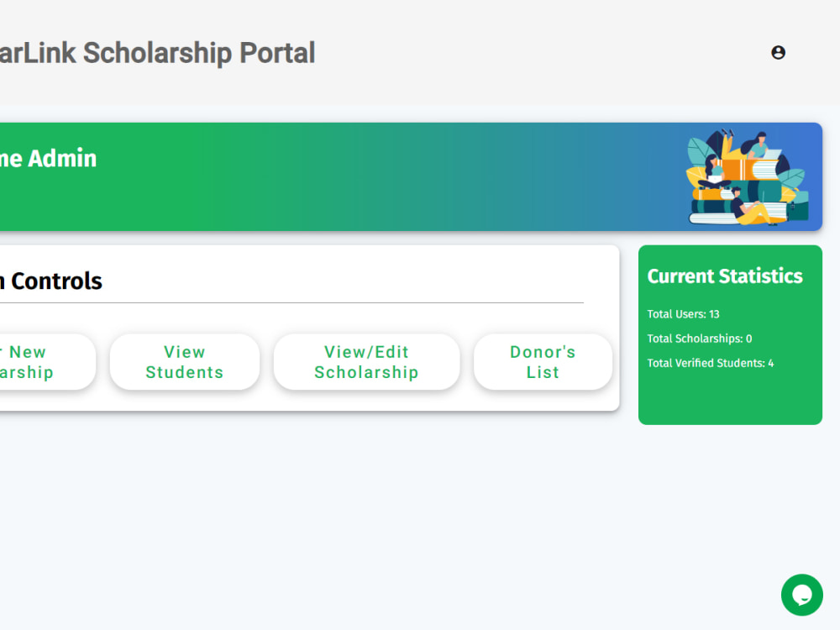Screen dimensions: 840x630
Task: Open the Donor's List
Action: [543, 362]
